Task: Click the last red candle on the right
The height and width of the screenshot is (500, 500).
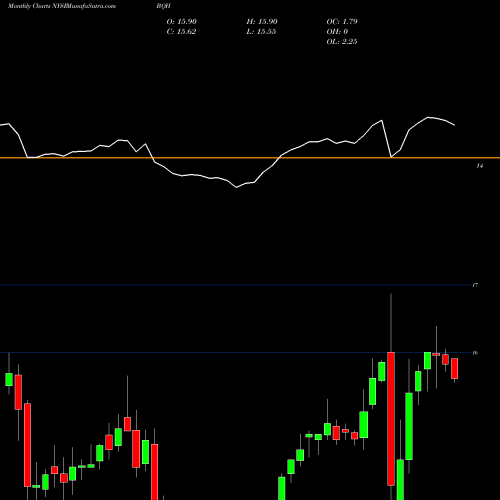Action: pyautogui.click(x=455, y=368)
